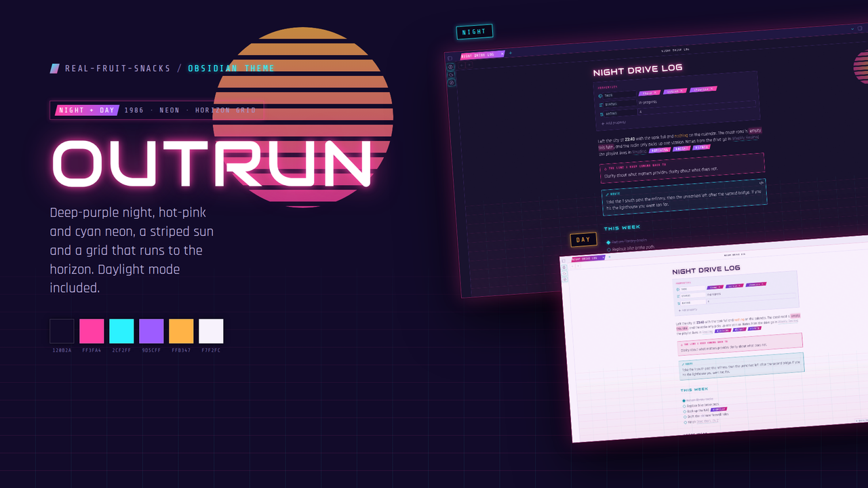Click #driving tag in night window text
This screenshot has width=868, height=488.
(x=659, y=150)
